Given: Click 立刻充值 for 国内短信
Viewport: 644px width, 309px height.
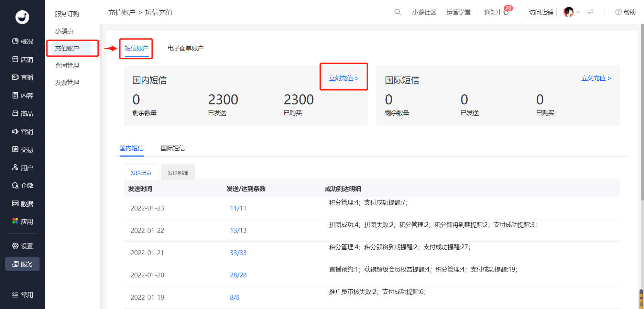Looking at the screenshot, I should [344, 78].
